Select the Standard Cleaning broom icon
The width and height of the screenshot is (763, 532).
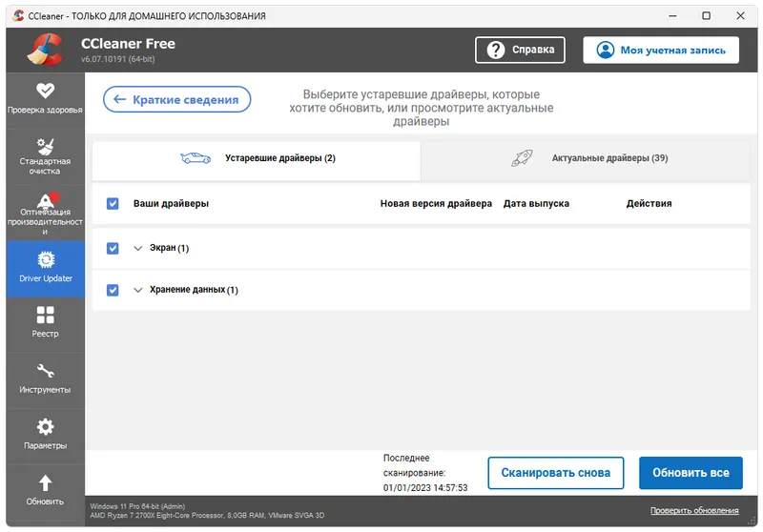(45, 147)
